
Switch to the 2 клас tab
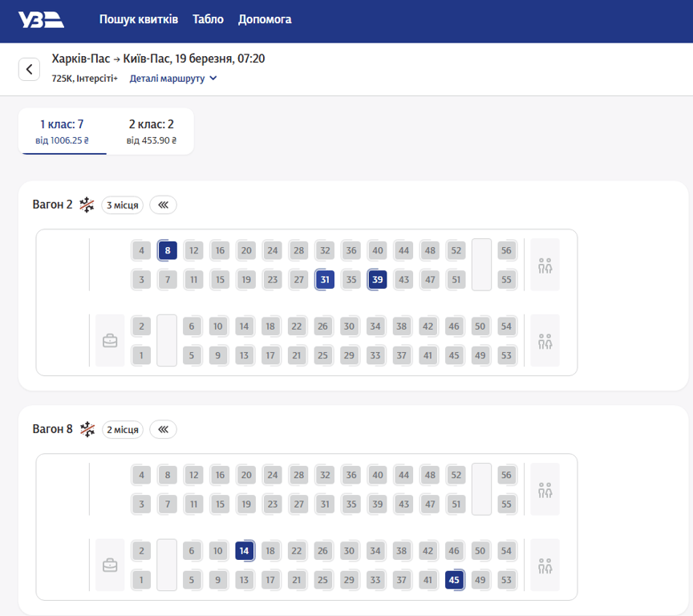[x=151, y=132]
